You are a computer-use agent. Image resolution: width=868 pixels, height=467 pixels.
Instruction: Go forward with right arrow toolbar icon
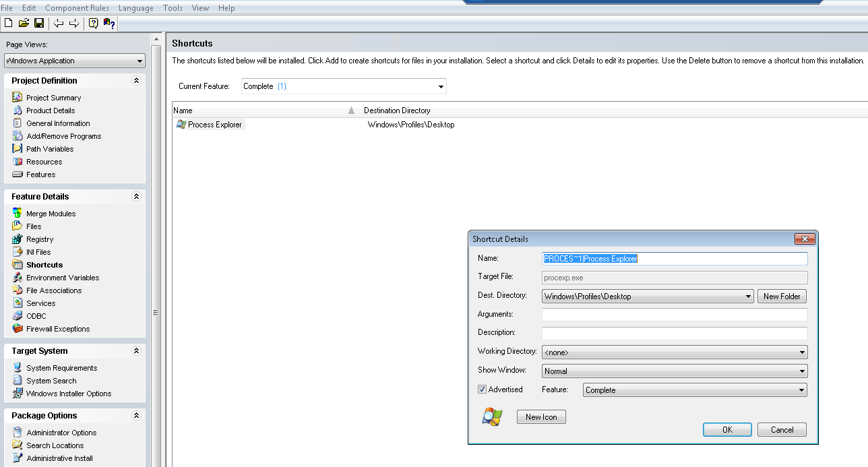[x=74, y=24]
